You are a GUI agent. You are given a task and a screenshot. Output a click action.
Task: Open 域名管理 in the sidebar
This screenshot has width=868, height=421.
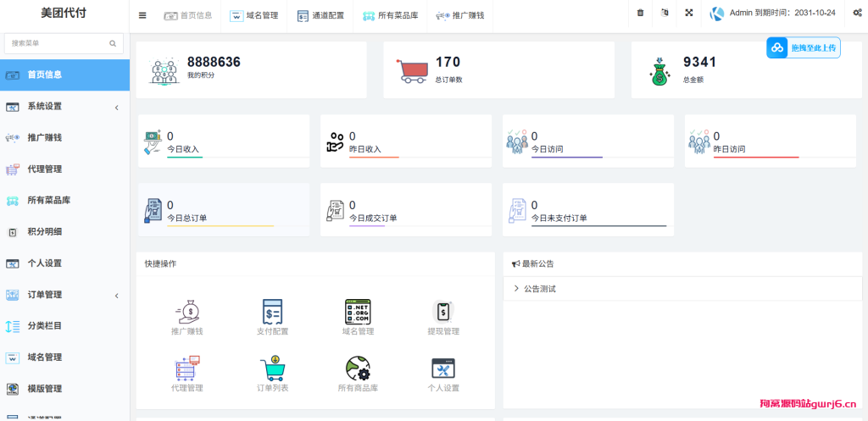click(64, 357)
